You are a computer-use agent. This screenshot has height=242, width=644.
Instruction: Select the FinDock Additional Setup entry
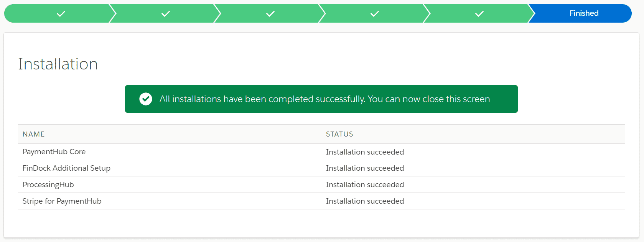66,168
